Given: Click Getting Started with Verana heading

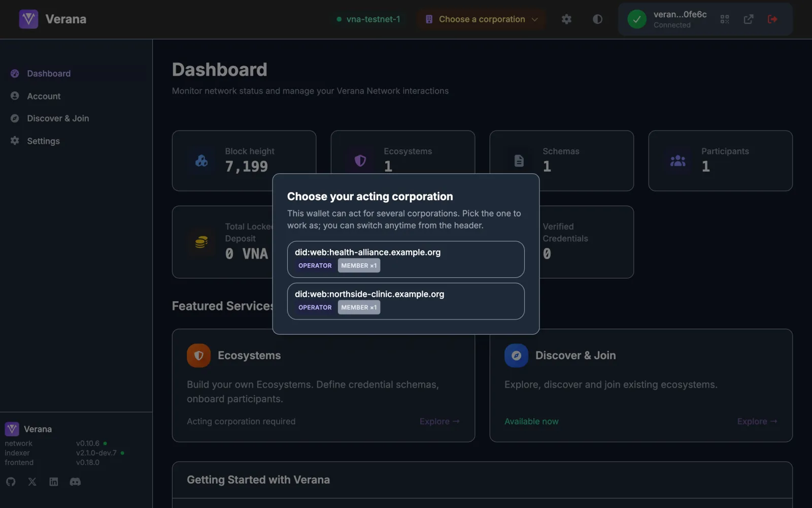Looking at the screenshot, I should pos(258,480).
